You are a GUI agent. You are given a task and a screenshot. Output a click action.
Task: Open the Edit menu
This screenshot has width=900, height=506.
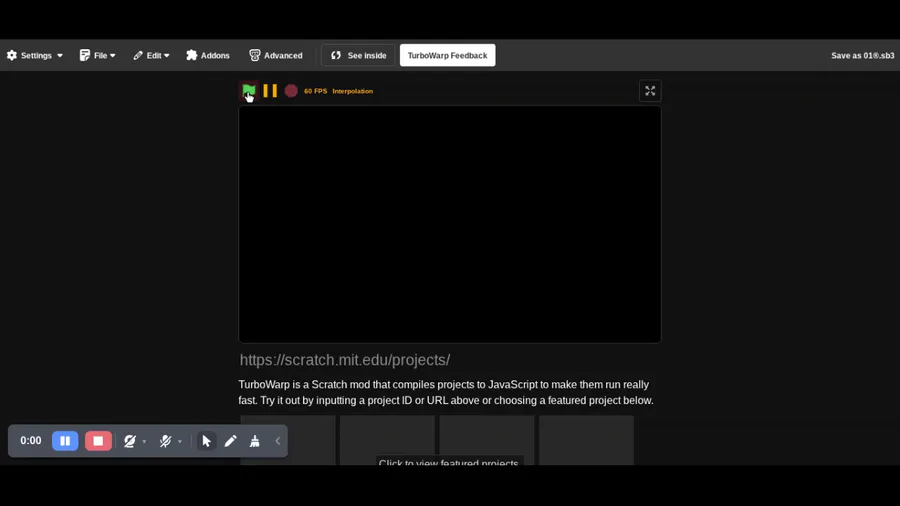coord(151,56)
